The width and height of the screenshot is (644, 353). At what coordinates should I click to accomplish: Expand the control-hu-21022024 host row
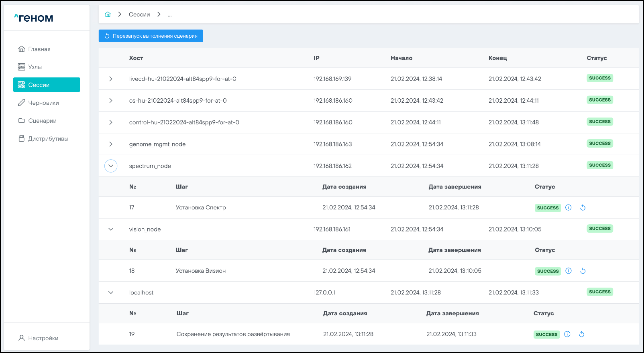point(111,122)
